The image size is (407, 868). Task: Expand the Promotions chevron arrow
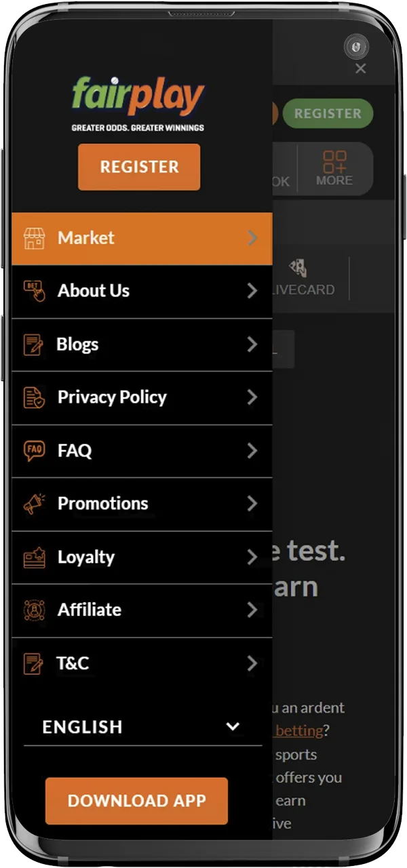(x=252, y=503)
